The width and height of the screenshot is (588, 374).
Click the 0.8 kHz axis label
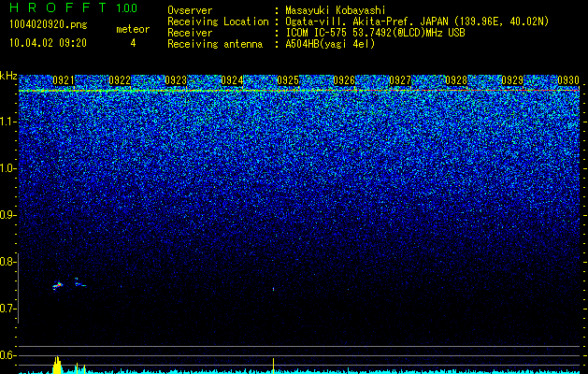pyautogui.click(x=8, y=262)
